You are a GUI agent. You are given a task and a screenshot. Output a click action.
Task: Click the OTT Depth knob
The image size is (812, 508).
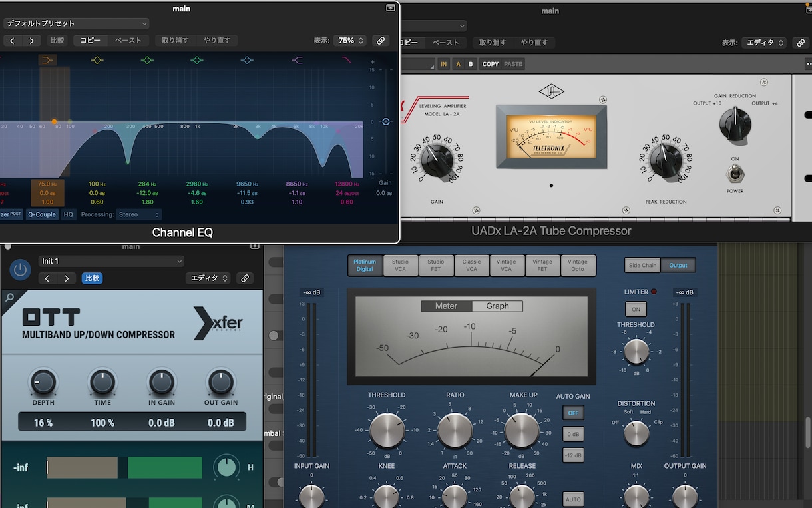click(x=43, y=383)
